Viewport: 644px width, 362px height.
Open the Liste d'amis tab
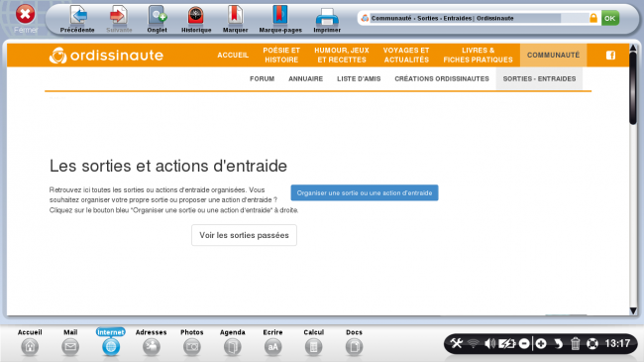(x=359, y=78)
